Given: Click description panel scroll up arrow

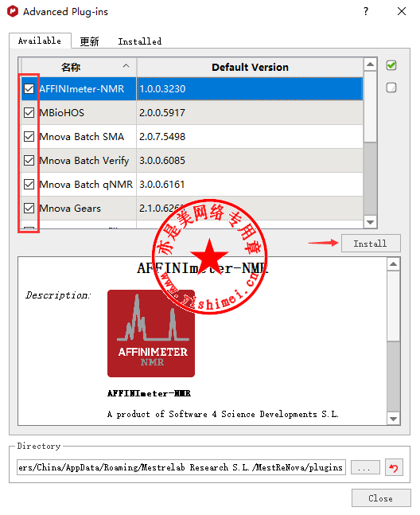Looking at the screenshot, I should click(394, 264).
